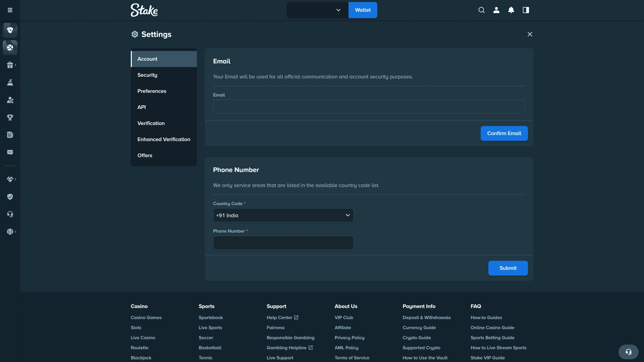Open the Slots footer link
This screenshot has width=644, height=362.
pos(136,327)
